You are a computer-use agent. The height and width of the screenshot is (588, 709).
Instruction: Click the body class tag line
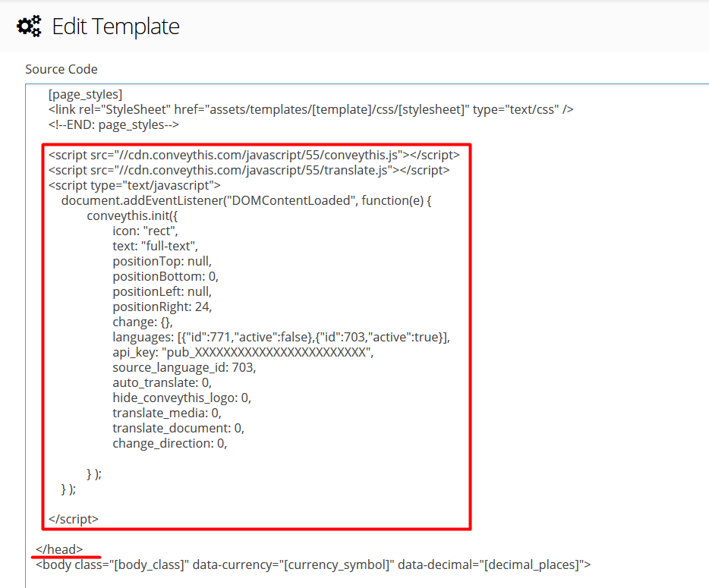click(314, 565)
